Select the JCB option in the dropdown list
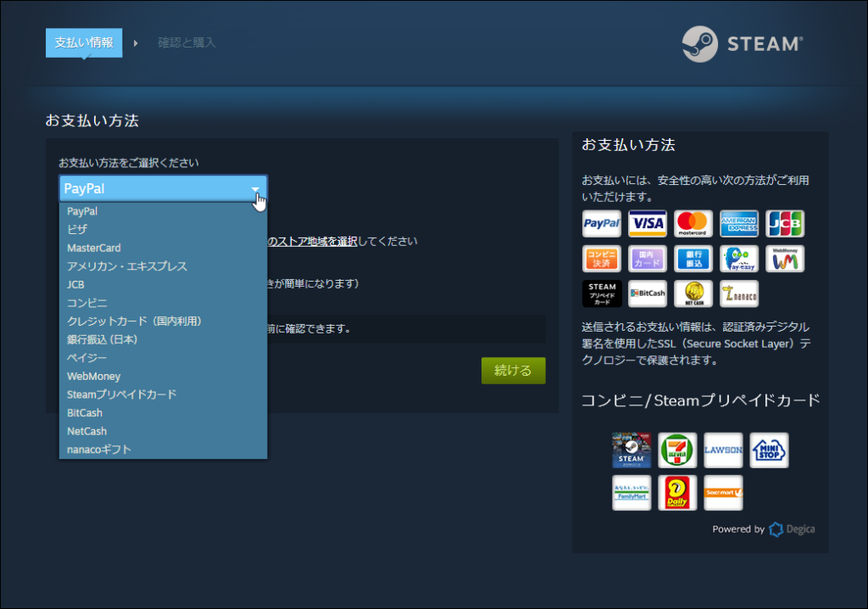The width and height of the screenshot is (868, 609). point(164,284)
